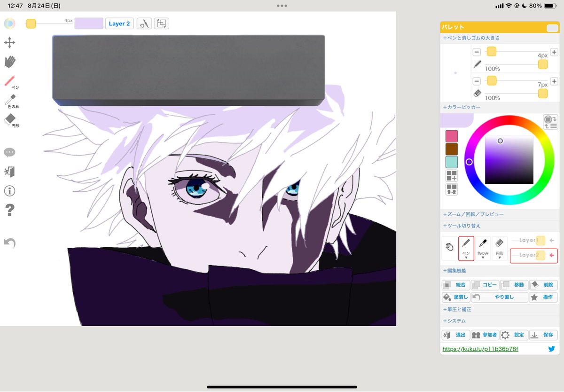Screen dimensions: 564x392
Task: Select the brown color swatch
Action: pos(452,149)
